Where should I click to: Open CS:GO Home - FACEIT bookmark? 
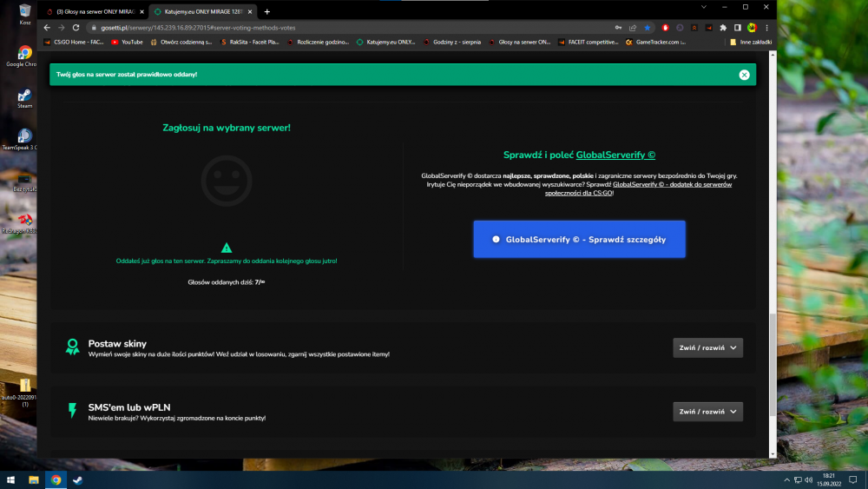[x=74, y=42]
